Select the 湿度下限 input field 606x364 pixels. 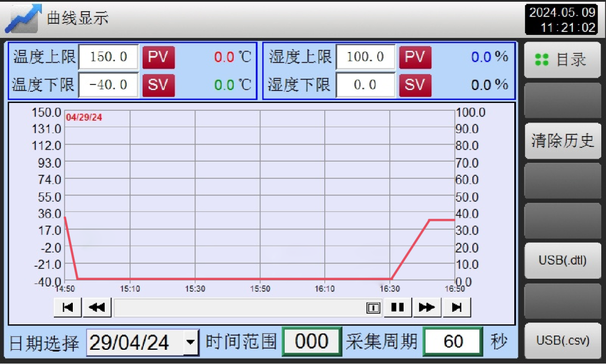coord(365,85)
